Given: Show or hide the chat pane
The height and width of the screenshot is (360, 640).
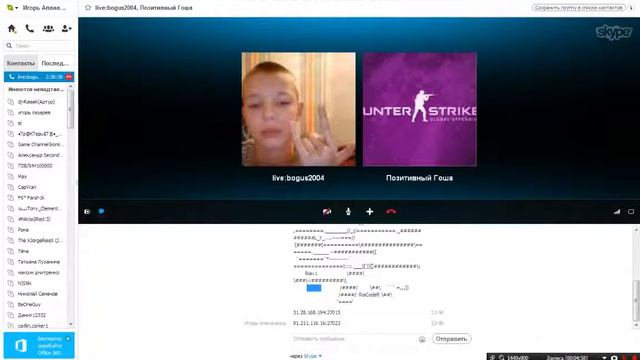Looking at the screenshot, I should (101, 211).
